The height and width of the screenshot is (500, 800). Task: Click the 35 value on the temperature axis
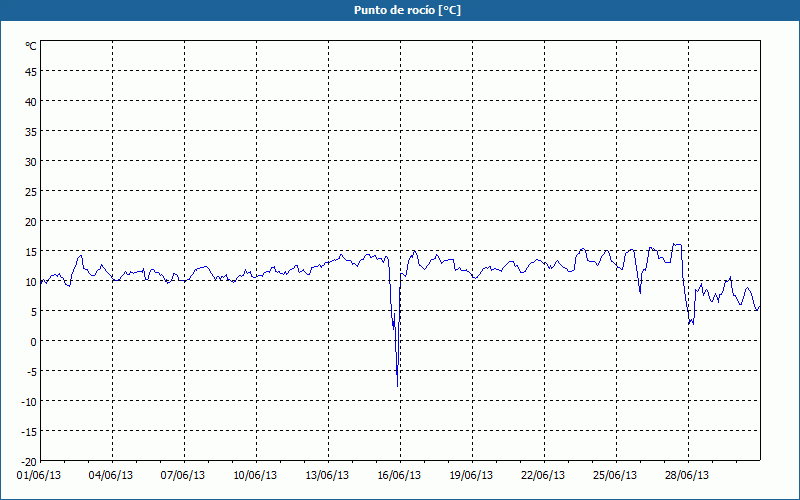(31, 132)
